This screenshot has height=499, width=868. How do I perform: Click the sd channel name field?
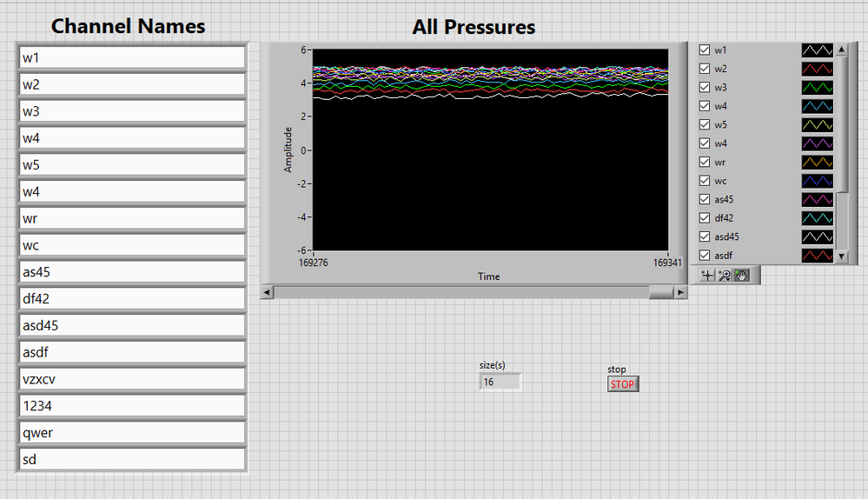tap(132, 459)
